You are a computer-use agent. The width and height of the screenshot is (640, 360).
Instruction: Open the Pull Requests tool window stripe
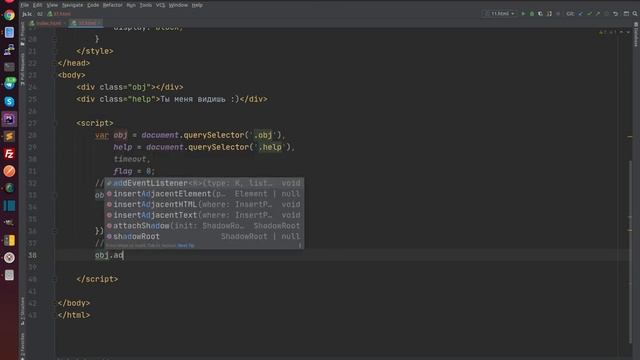[x=22, y=69]
